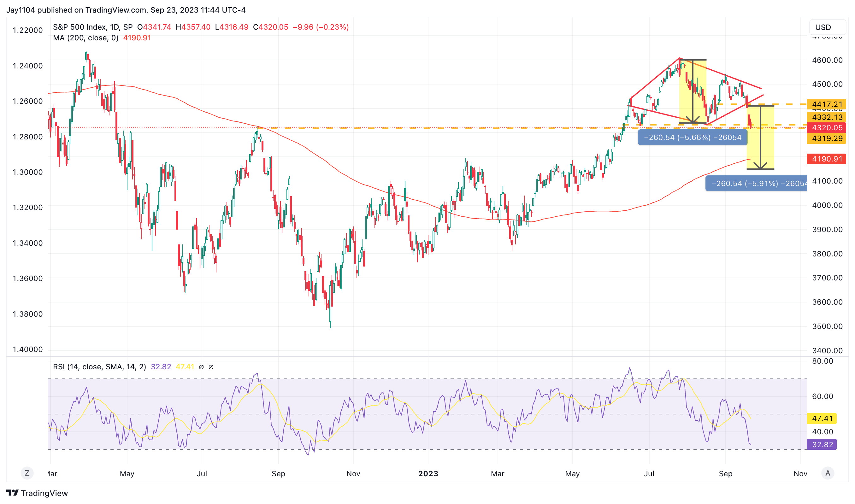This screenshot has width=855, height=504.
Task: Click the Nov label at time axis end
Action: [800, 473]
